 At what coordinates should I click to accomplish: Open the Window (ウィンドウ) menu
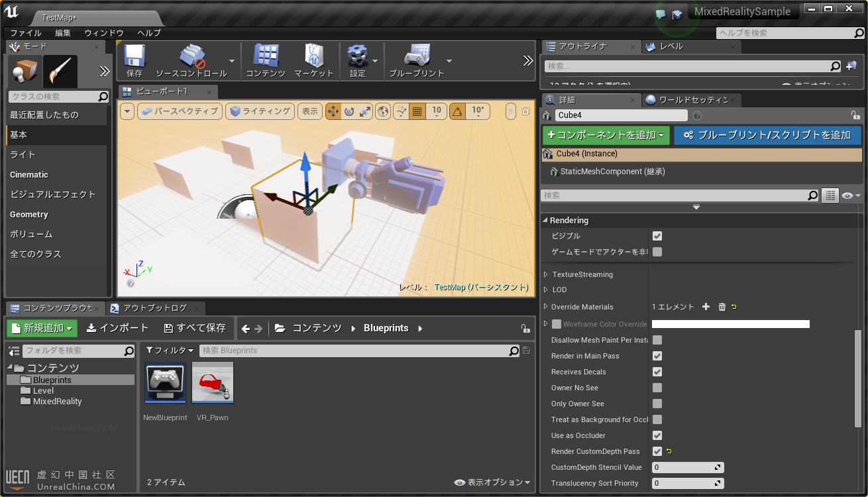[x=103, y=32]
